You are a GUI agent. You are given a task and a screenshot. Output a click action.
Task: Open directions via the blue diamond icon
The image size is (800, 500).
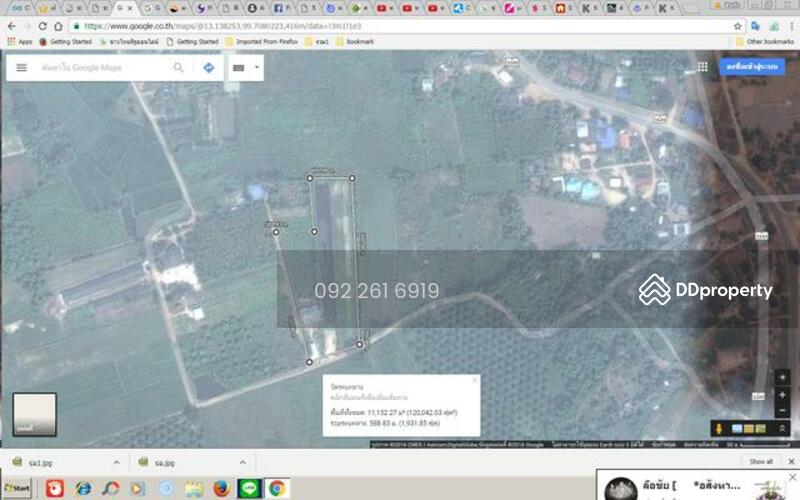click(209, 67)
